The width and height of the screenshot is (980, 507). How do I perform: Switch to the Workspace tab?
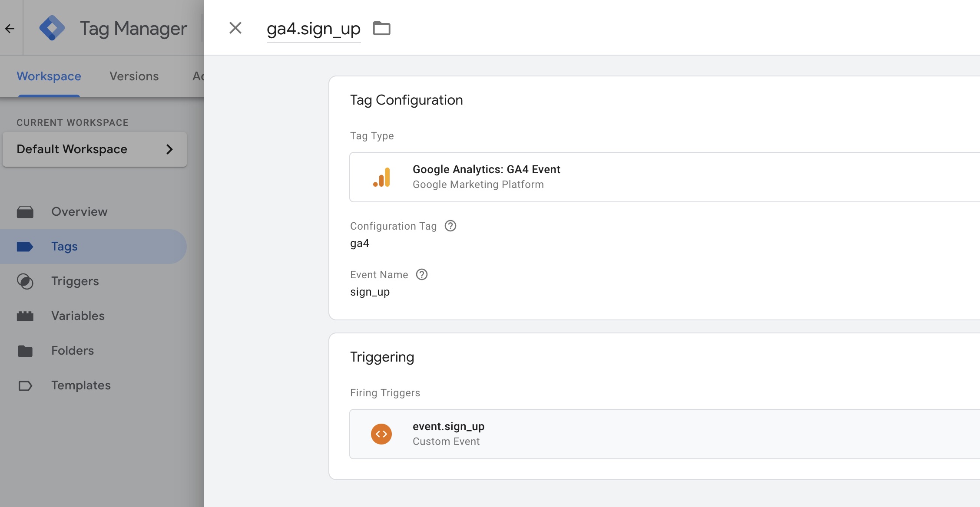(x=49, y=76)
